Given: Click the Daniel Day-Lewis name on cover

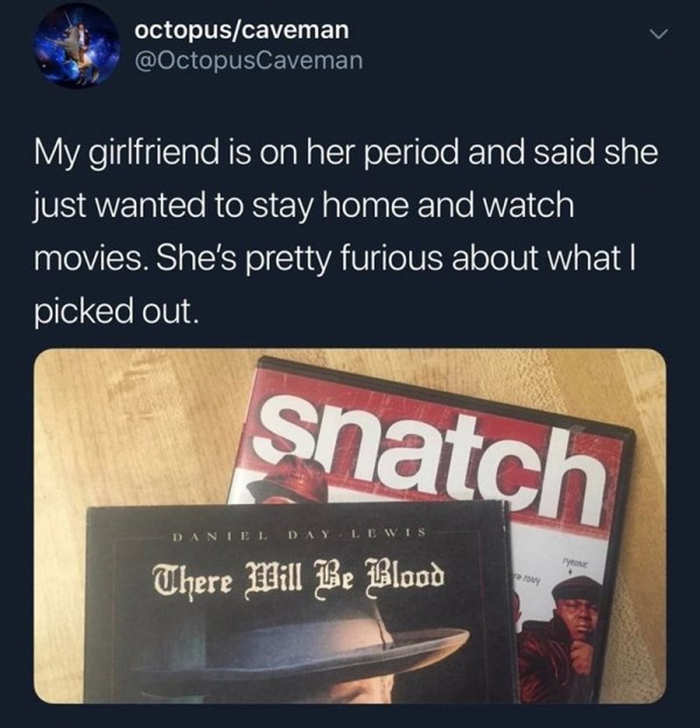Looking at the screenshot, I should [299, 535].
